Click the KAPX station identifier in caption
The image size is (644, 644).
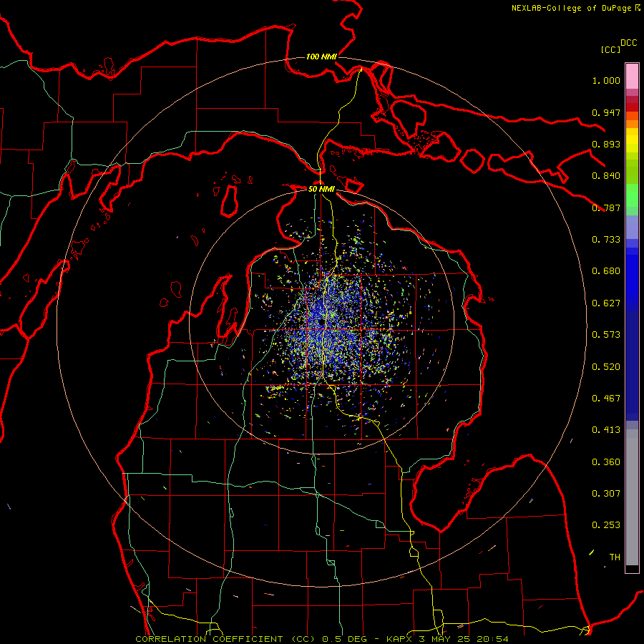point(399,639)
